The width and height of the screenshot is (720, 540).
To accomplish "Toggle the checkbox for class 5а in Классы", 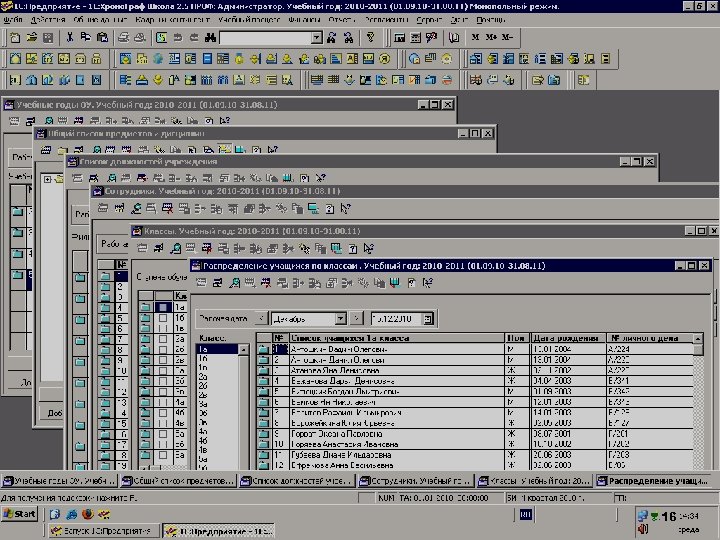I will pyautogui.click(x=163, y=434).
